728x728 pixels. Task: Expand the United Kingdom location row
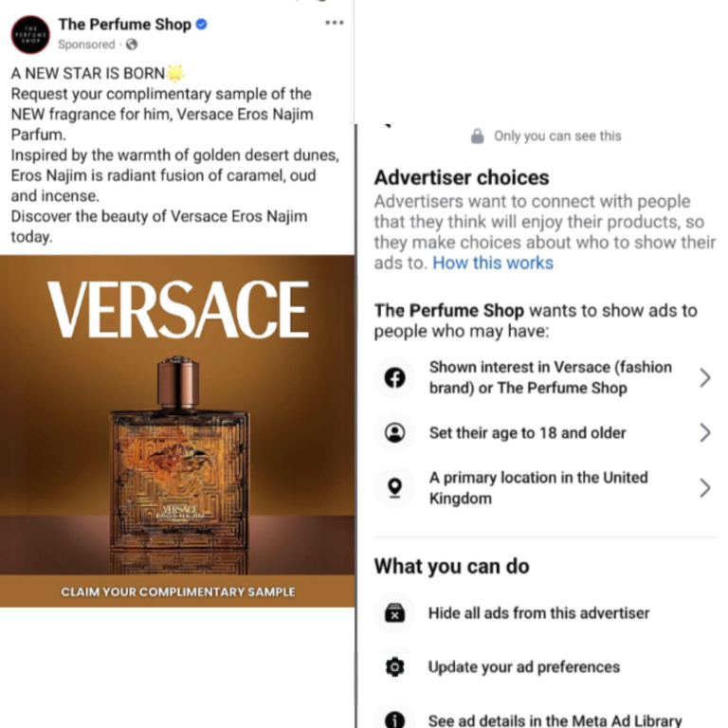click(704, 488)
